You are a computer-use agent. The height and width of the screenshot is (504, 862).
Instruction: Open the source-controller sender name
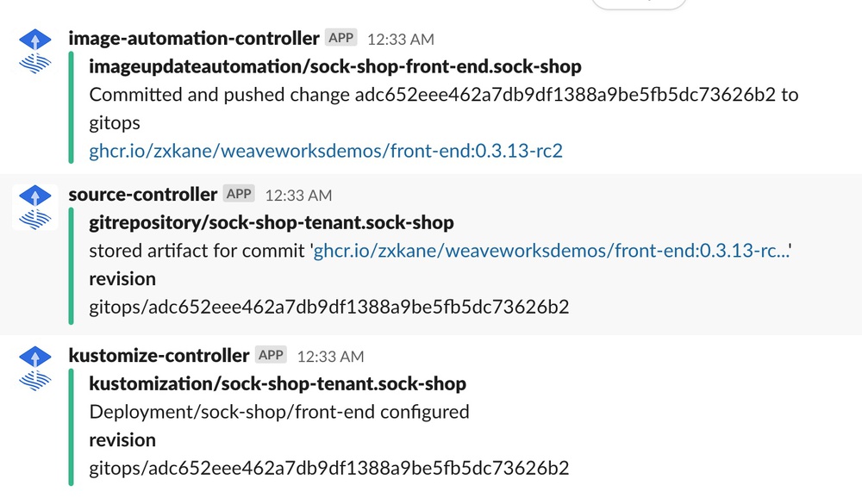click(x=143, y=194)
